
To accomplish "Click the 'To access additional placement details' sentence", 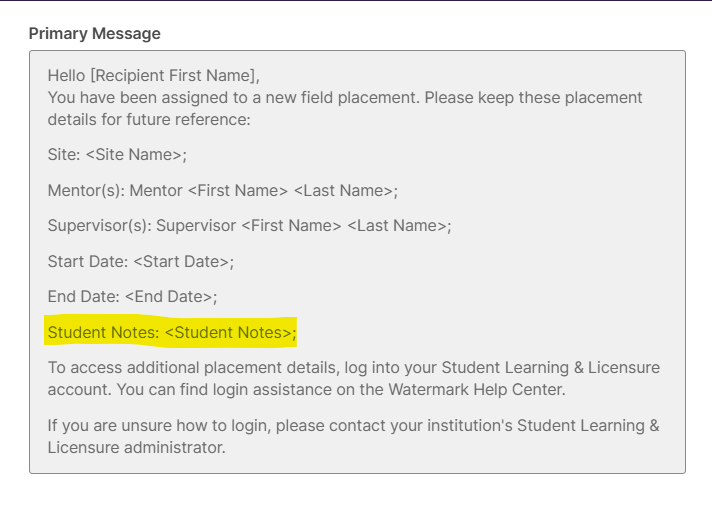I will pos(354,379).
